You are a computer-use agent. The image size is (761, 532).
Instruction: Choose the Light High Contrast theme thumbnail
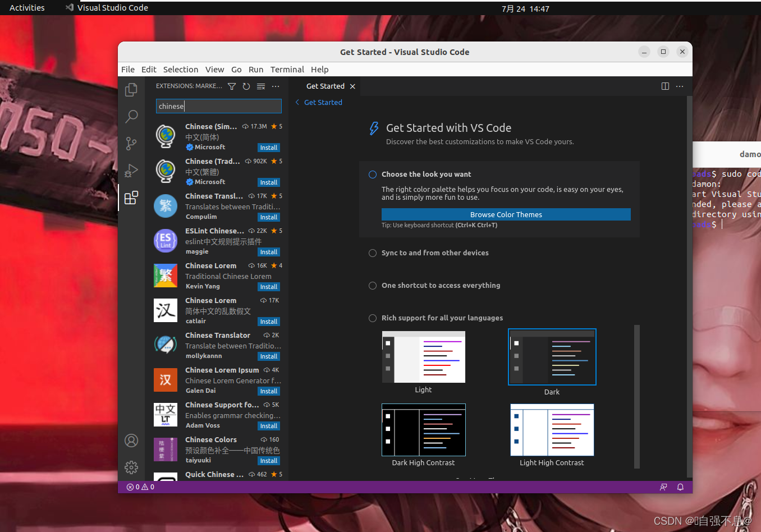(x=552, y=430)
